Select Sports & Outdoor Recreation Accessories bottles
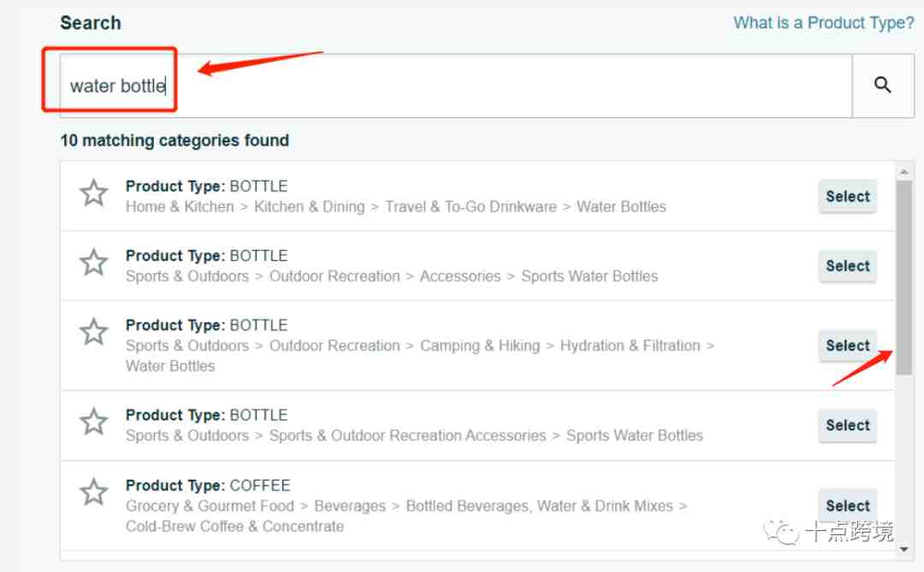Viewport: 924px width, 572px height. pos(847,425)
